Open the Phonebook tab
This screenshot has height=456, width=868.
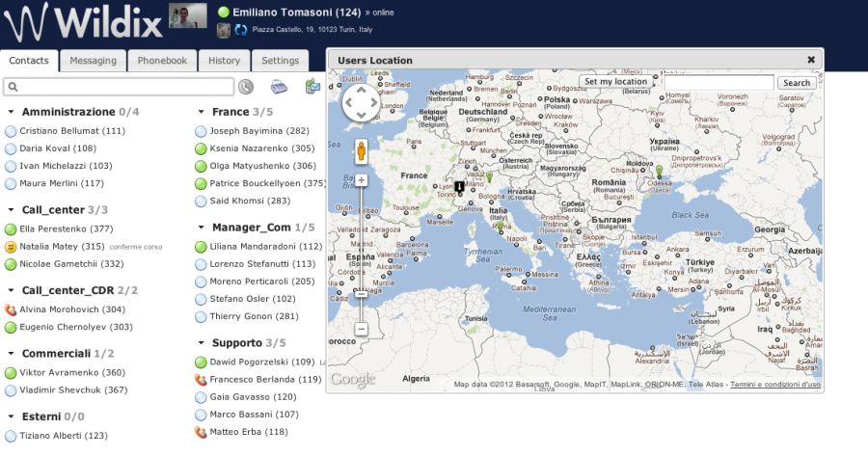(162, 61)
